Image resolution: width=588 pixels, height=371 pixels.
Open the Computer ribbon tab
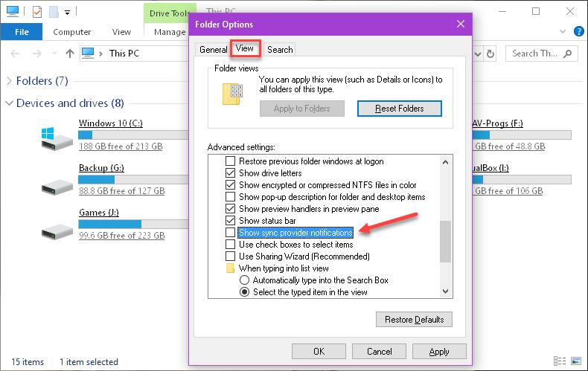coord(71,32)
